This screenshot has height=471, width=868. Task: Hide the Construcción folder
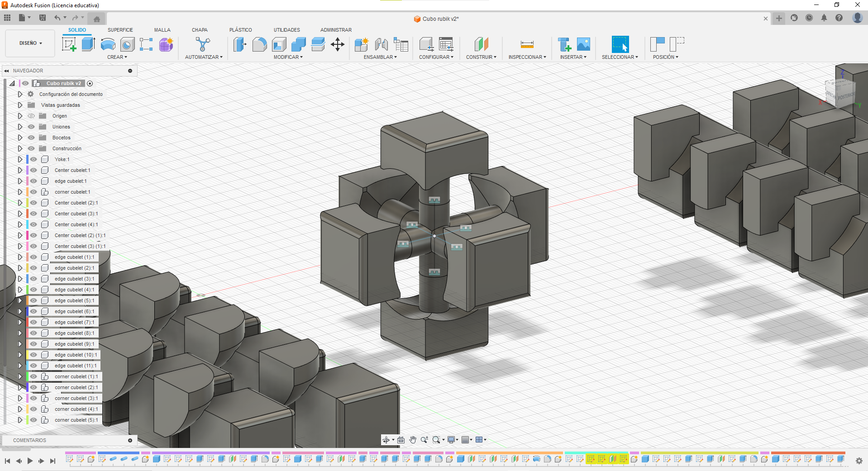point(31,148)
